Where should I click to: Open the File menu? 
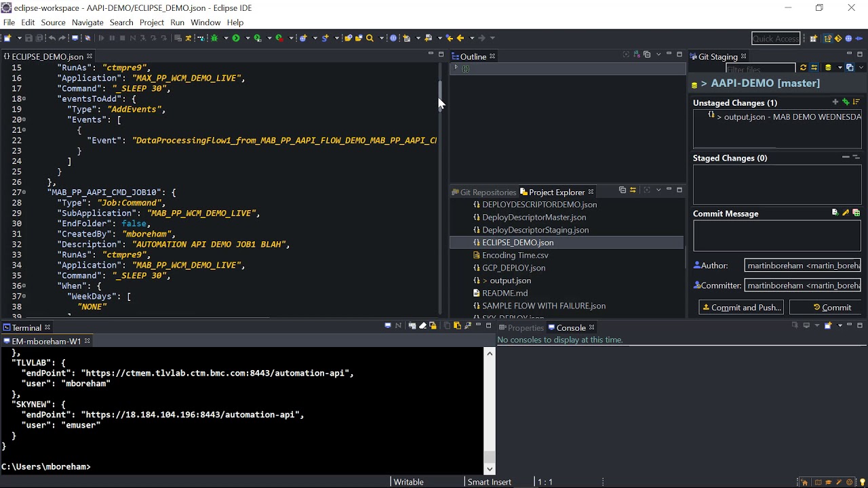point(9,22)
